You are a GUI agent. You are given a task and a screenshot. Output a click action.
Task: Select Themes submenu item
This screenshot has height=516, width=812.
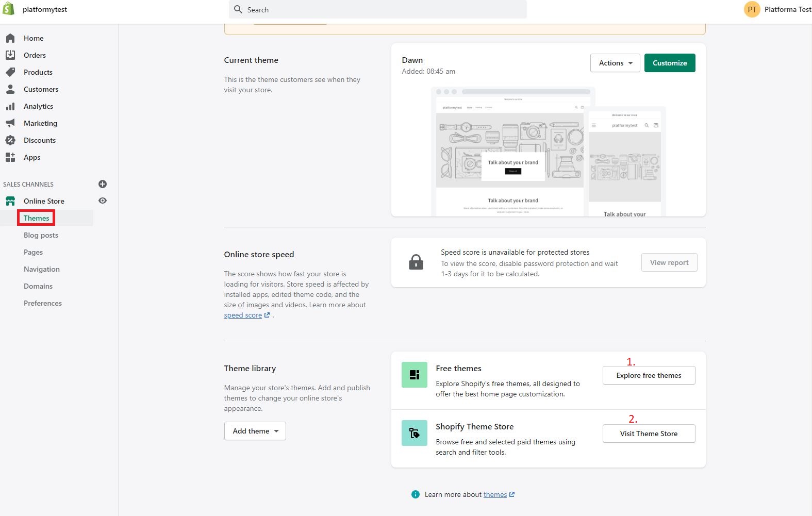coord(36,218)
